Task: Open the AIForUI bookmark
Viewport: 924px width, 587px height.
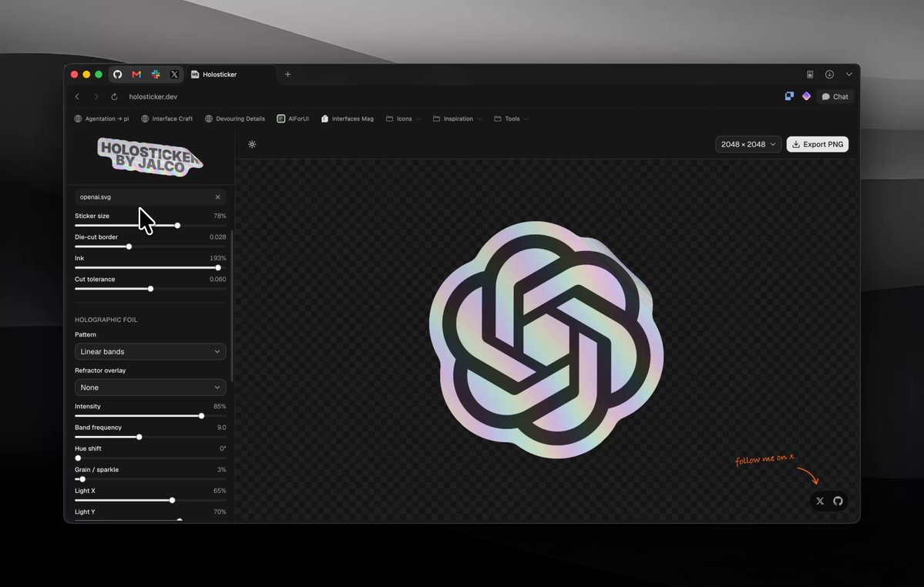Action: pyautogui.click(x=293, y=119)
